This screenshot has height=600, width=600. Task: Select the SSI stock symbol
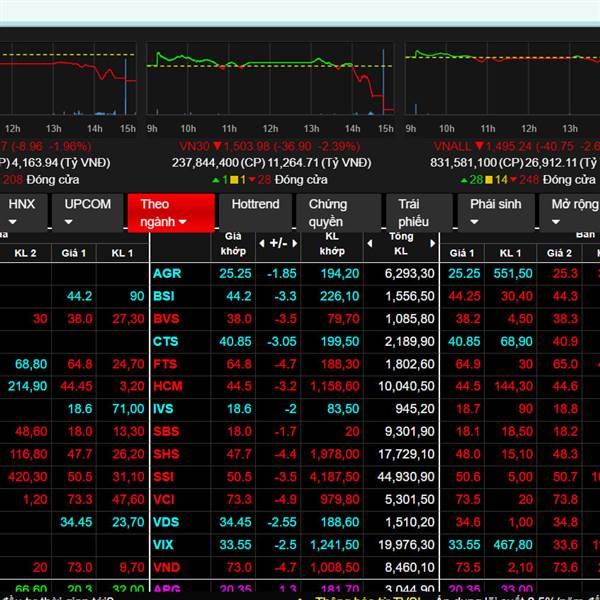(x=163, y=477)
